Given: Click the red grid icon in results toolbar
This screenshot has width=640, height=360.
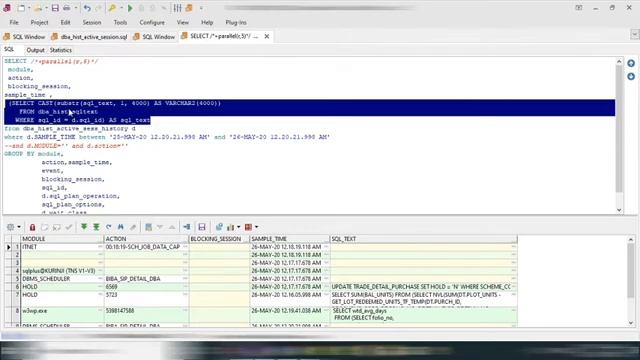Looking at the screenshot, I should [x=248, y=227].
